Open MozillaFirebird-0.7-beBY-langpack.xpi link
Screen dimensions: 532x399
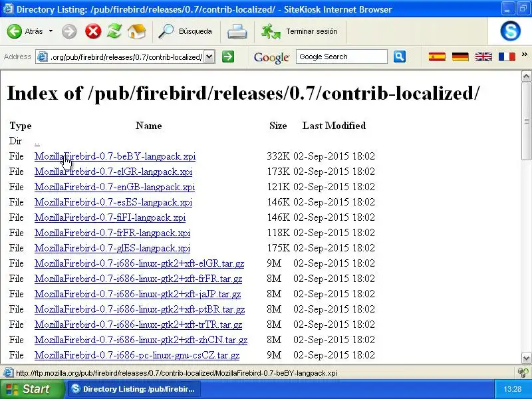[115, 156]
